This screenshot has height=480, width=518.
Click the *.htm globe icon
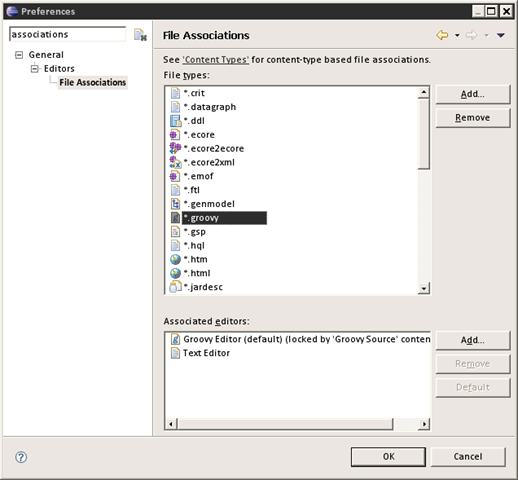[x=175, y=259]
